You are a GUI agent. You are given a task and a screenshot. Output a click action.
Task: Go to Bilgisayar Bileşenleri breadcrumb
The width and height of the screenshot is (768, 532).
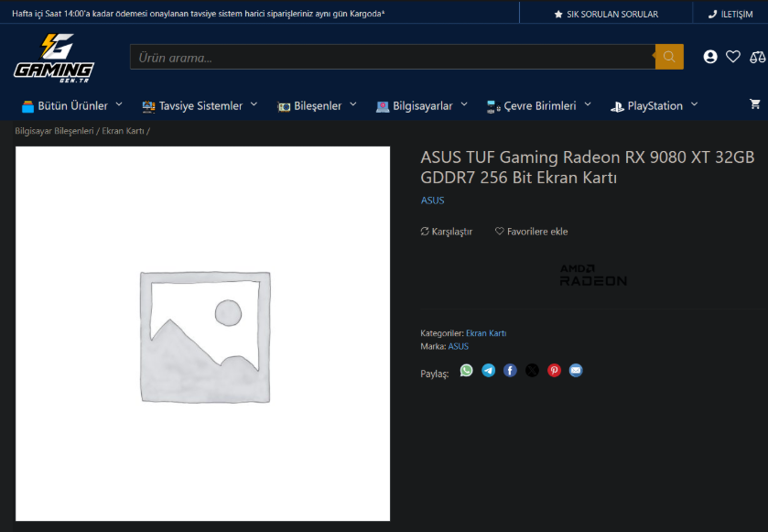click(54, 131)
